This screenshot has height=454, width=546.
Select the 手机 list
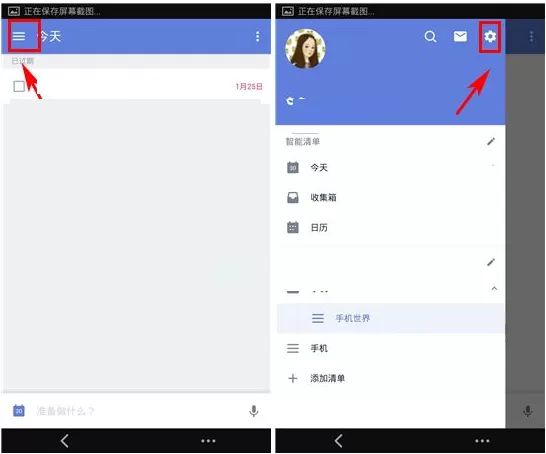(390, 348)
